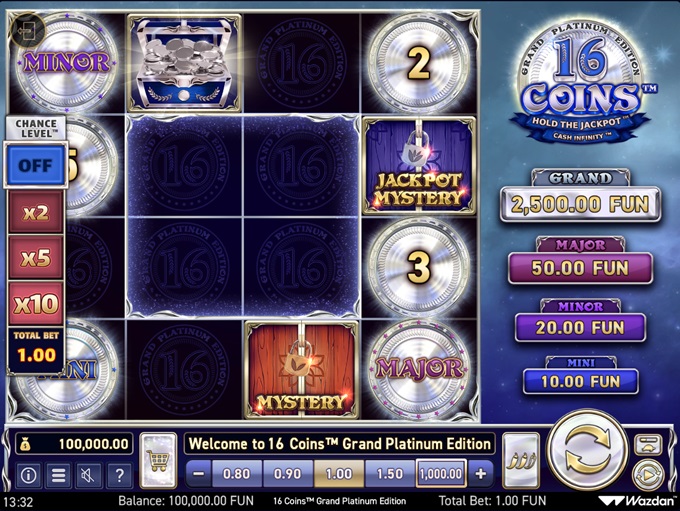Open the chili peppers volatility selector

[x=521, y=460]
